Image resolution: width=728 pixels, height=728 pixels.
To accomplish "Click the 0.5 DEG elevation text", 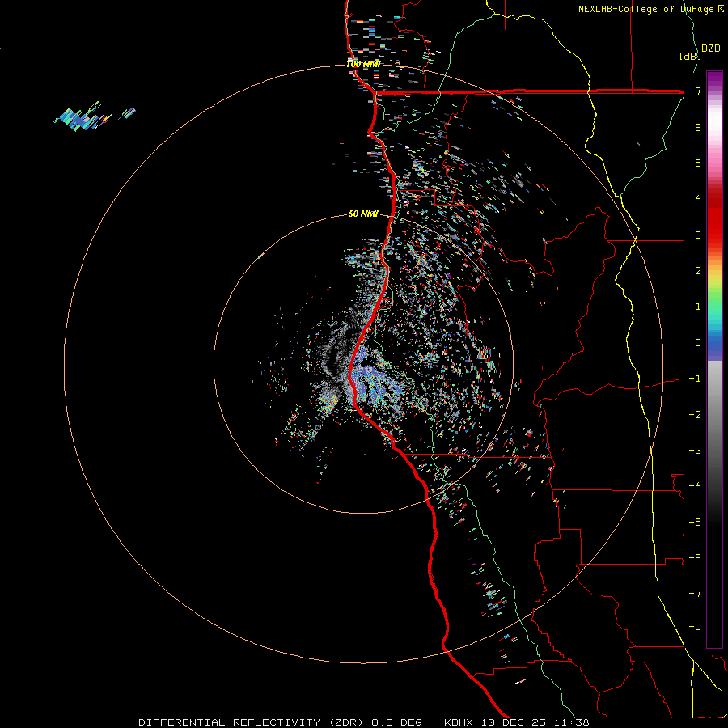I will 396,722.
